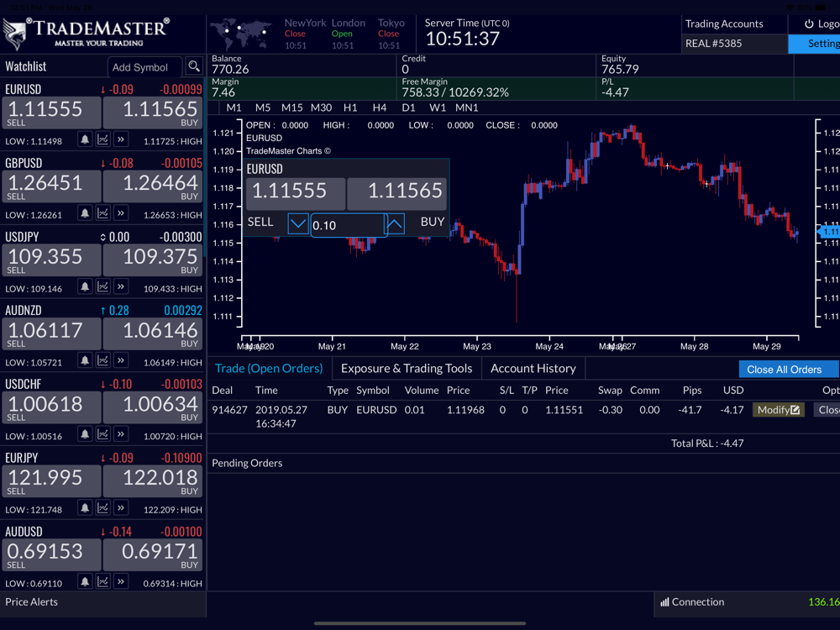Click the GBPUSD price alert bell icon

coord(85,213)
